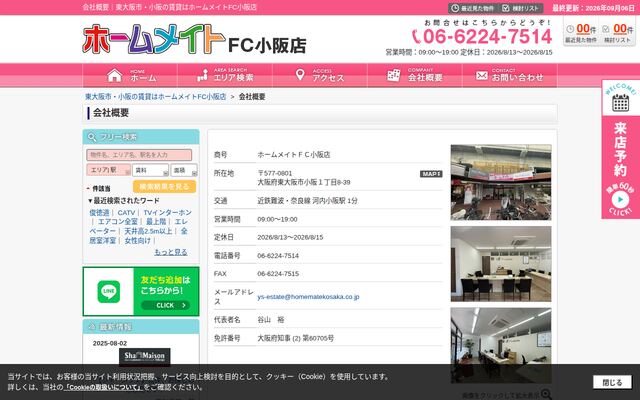
Task: Click the enlarge magnifier icon below photos
Action: coord(546,394)
